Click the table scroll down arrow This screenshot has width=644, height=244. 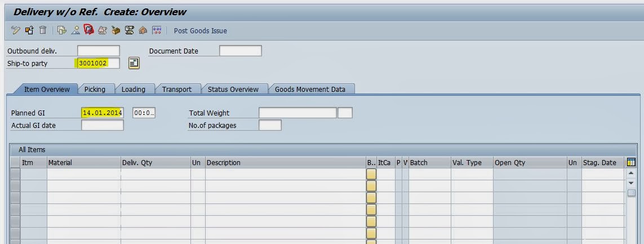click(631, 183)
